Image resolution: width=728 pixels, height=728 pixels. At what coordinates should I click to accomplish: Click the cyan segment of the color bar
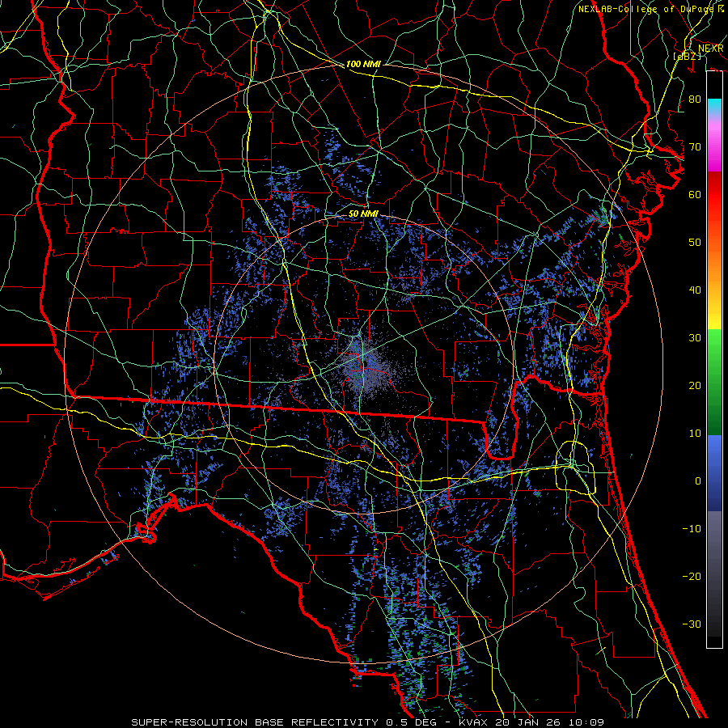tap(714, 106)
